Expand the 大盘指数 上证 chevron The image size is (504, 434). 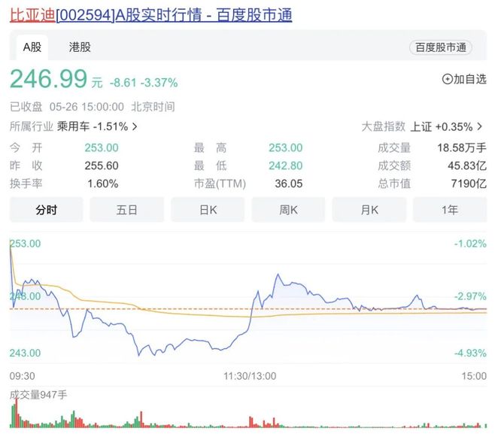[480, 126]
